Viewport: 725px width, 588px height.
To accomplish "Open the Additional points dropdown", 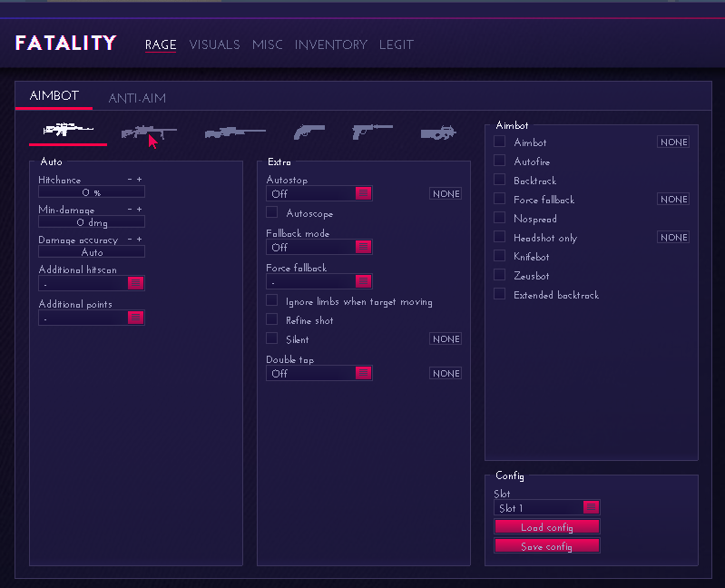I will [x=92, y=318].
